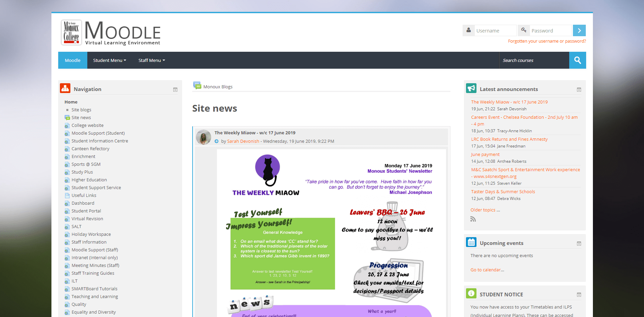Open Site news in navigation
644x317 pixels.
point(81,118)
